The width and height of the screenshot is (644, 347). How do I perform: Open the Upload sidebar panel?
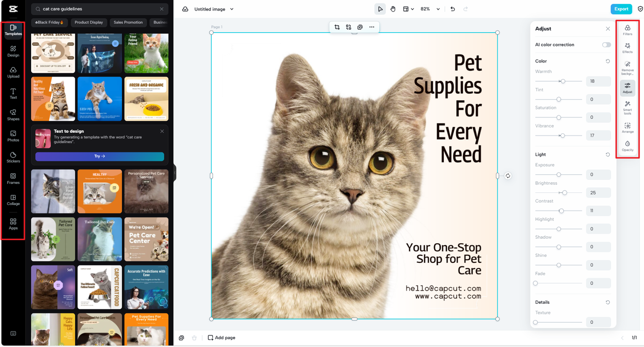[x=14, y=73]
